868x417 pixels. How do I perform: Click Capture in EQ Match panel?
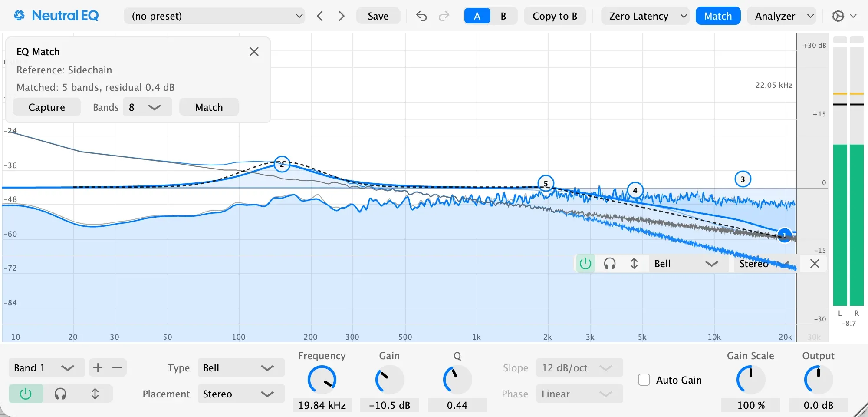pos(47,107)
